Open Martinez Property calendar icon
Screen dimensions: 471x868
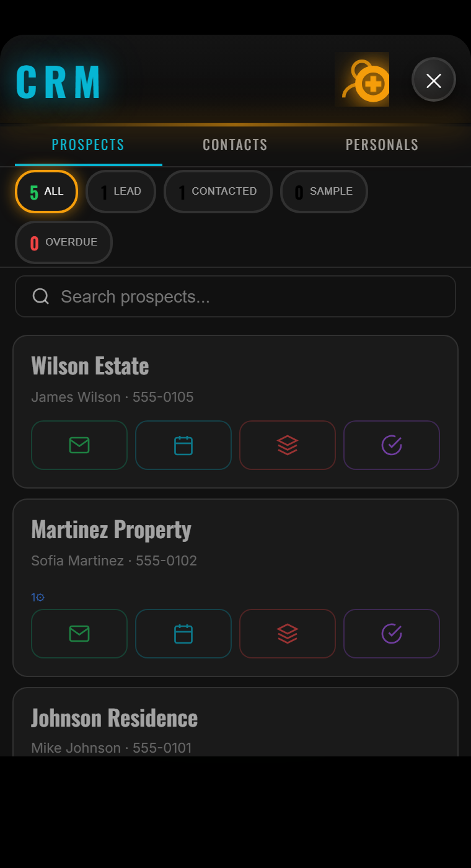tap(183, 634)
